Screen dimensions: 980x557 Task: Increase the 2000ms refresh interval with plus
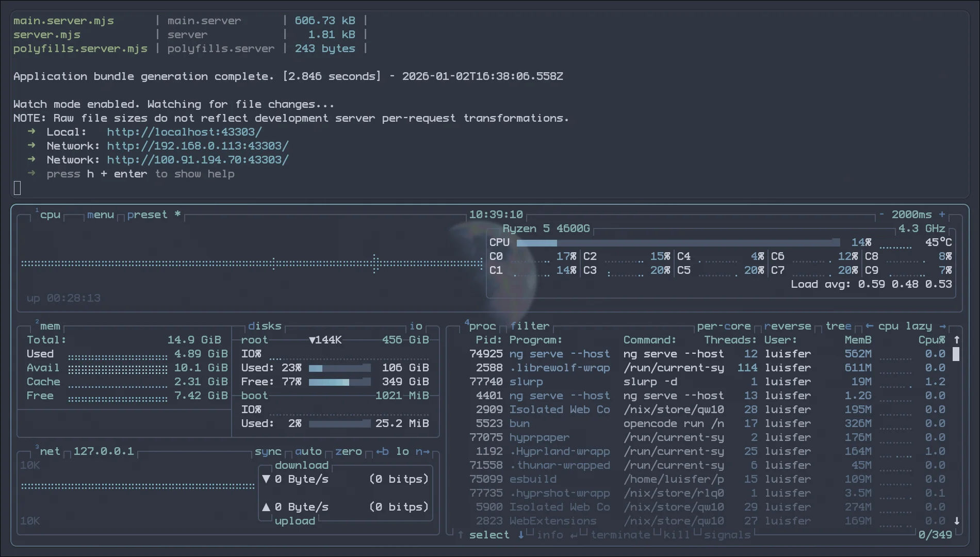tap(943, 214)
